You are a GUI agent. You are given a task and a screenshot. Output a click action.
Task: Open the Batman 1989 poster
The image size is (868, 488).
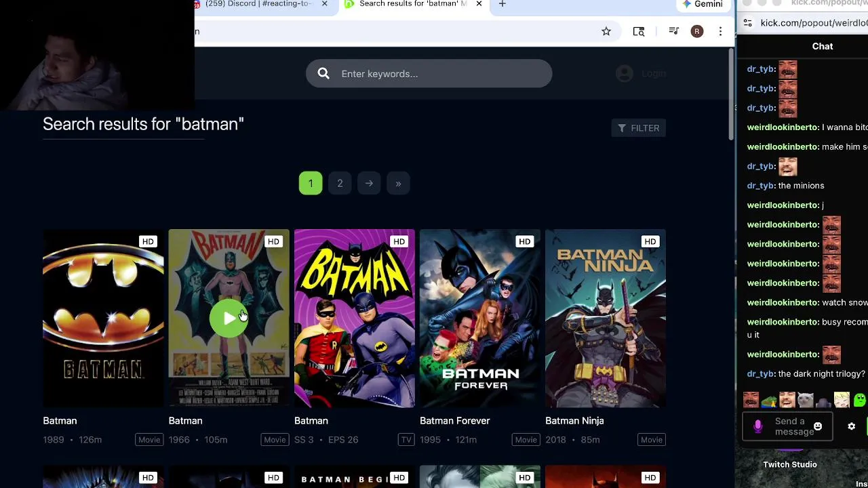tap(103, 319)
